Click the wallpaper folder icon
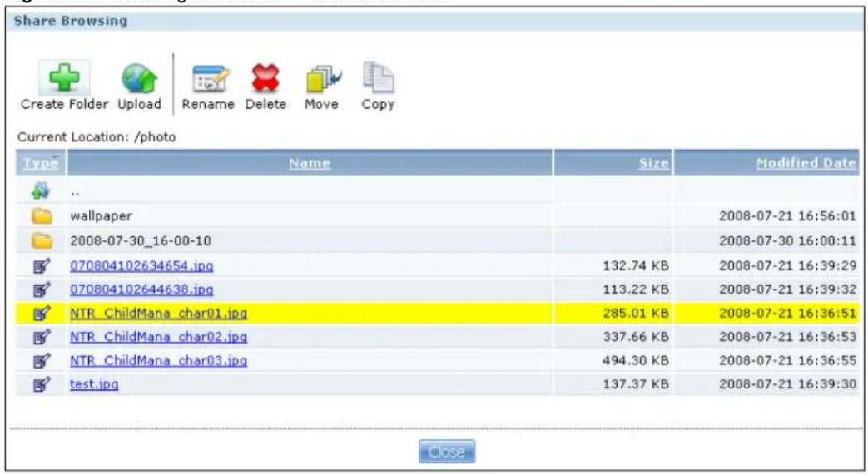 pos(42,216)
